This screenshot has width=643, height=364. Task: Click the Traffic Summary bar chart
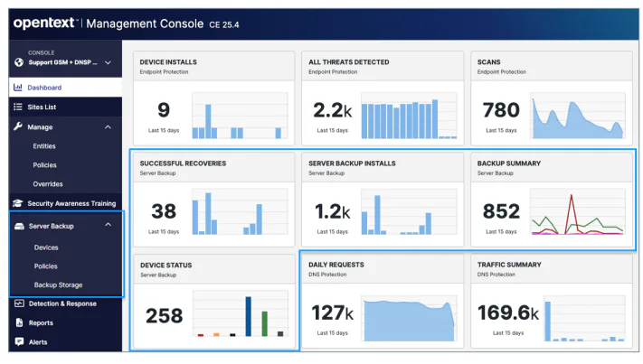(x=585, y=318)
